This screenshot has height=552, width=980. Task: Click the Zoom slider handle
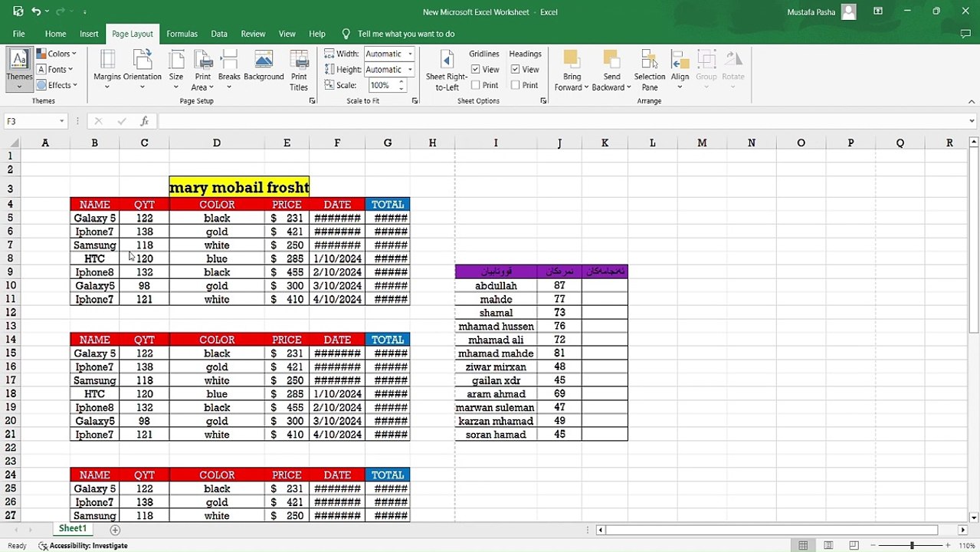[912, 545]
